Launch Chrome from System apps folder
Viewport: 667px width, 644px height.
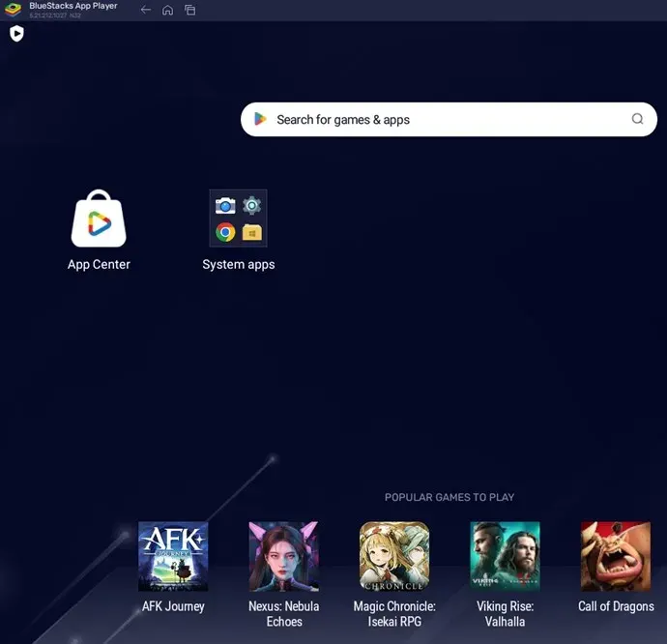[225, 232]
